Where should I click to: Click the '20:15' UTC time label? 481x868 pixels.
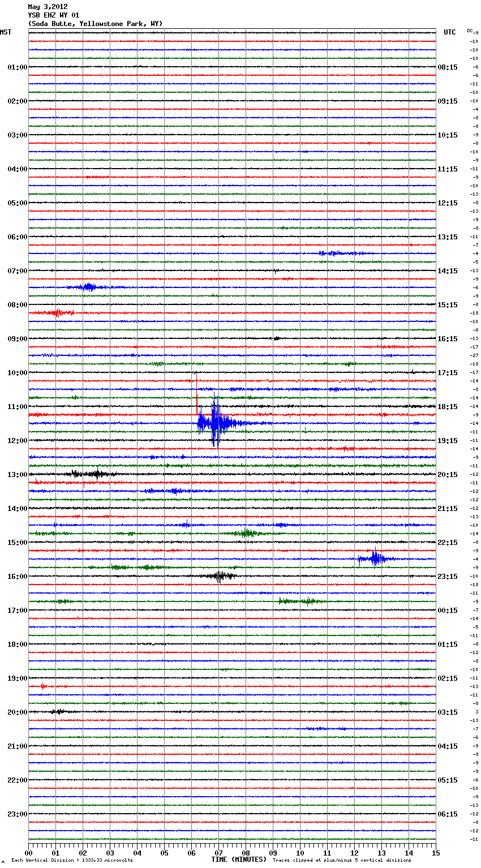(448, 475)
